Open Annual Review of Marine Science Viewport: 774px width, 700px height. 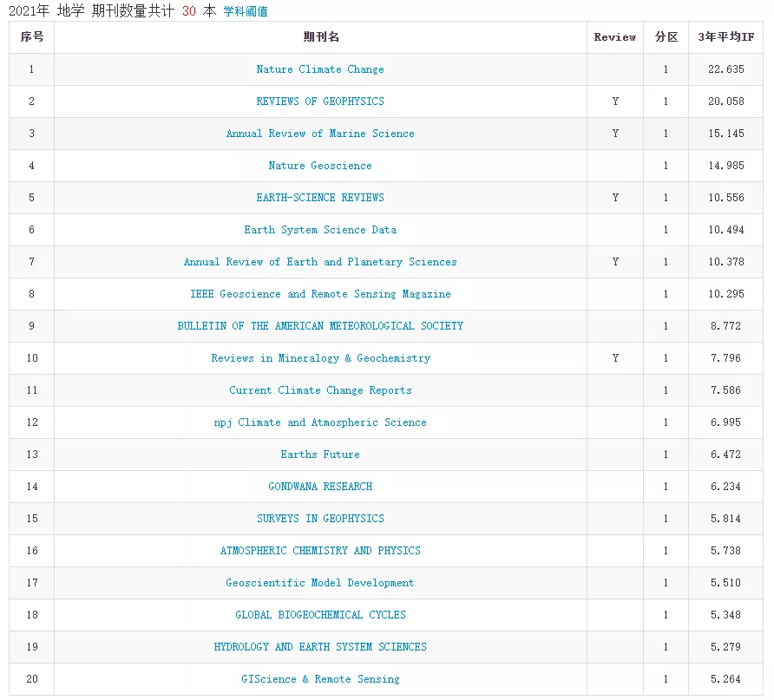(x=320, y=134)
